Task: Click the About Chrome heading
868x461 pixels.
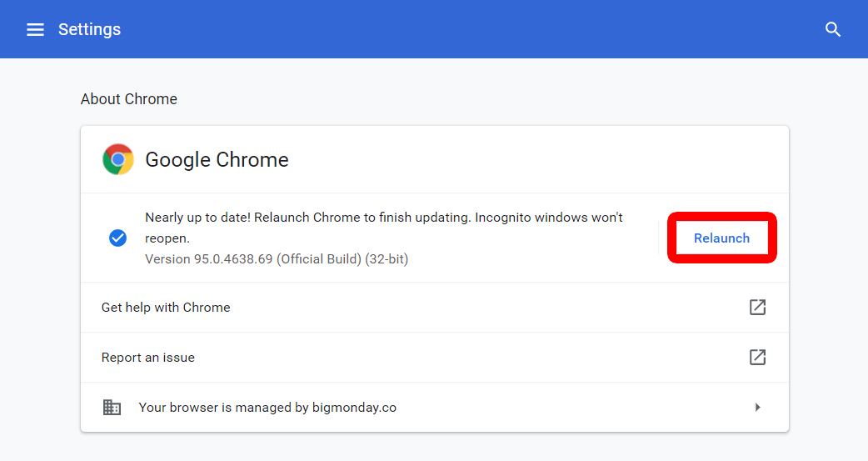Action: (x=129, y=99)
